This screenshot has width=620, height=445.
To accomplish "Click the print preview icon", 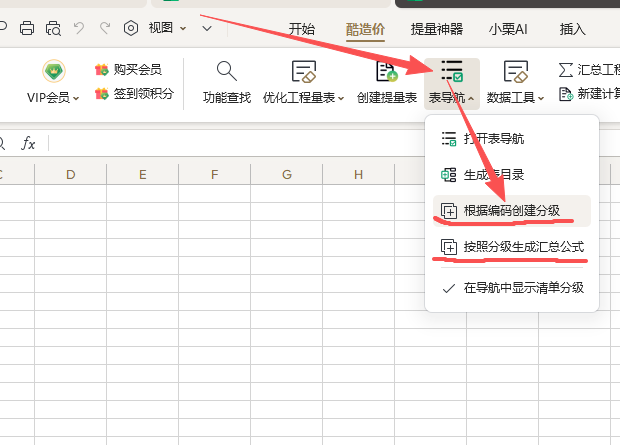I will point(53,29).
